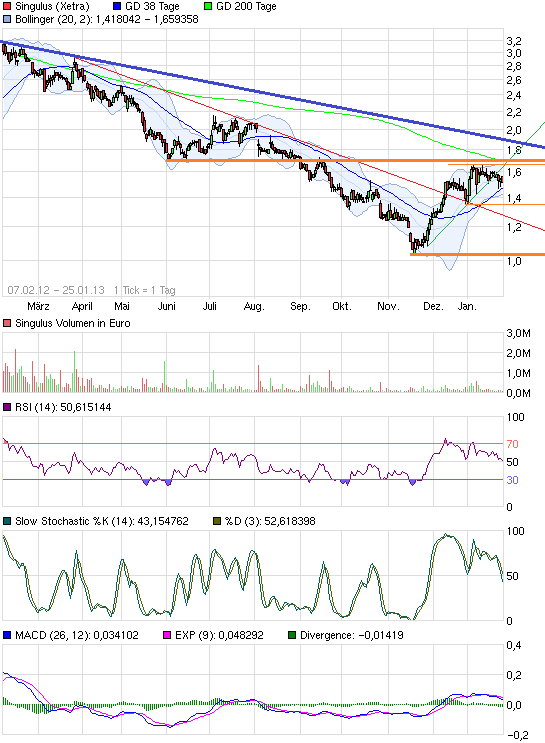Click the light blue Bollinger legend swatch
The width and height of the screenshot is (545, 743).
7,19
